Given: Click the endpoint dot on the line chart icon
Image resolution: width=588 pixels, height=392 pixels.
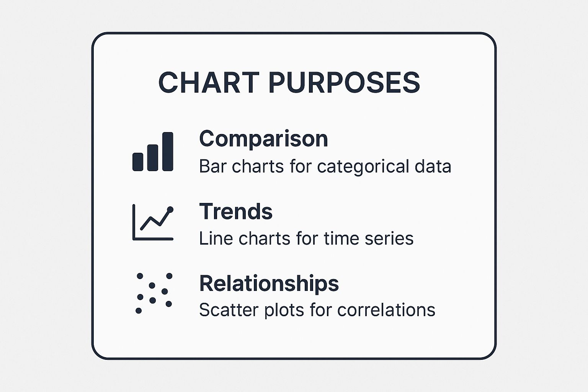Looking at the screenshot, I should point(170,209).
